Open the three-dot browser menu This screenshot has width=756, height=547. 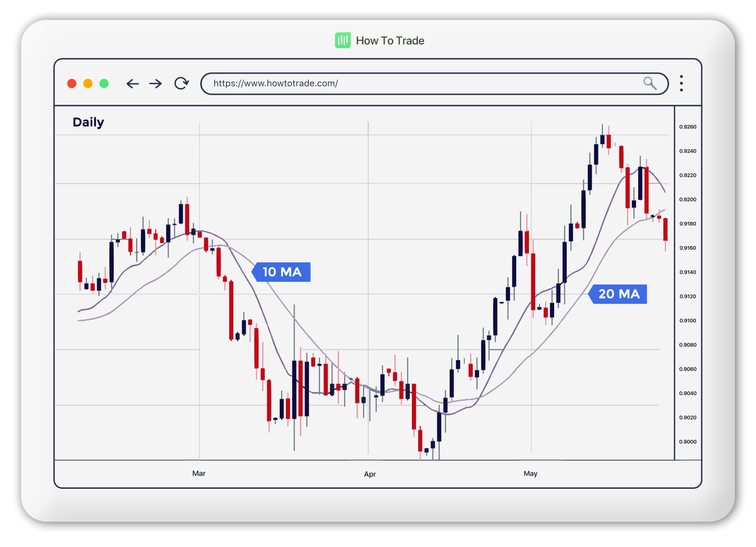coord(681,84)
